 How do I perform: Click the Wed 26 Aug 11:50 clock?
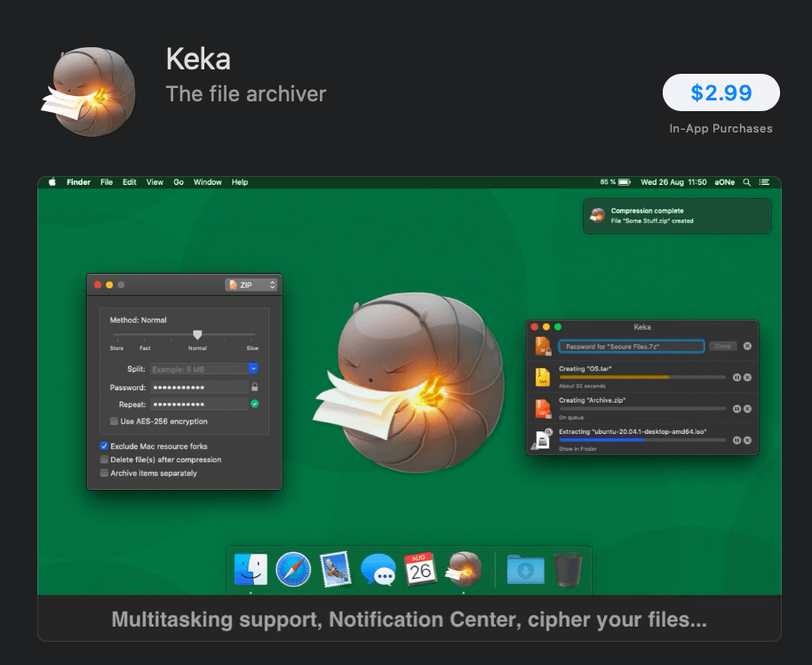coord(673,182)
